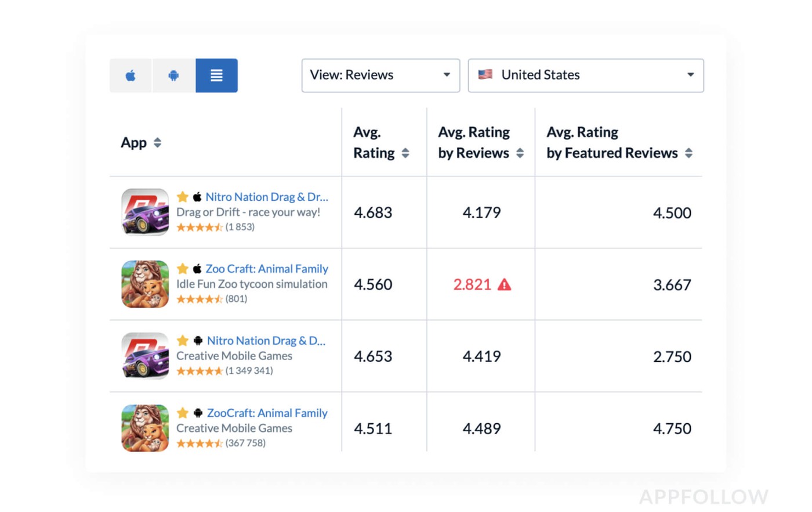Toggle favorite star for Android ZooCraft

tap(183, 413)
